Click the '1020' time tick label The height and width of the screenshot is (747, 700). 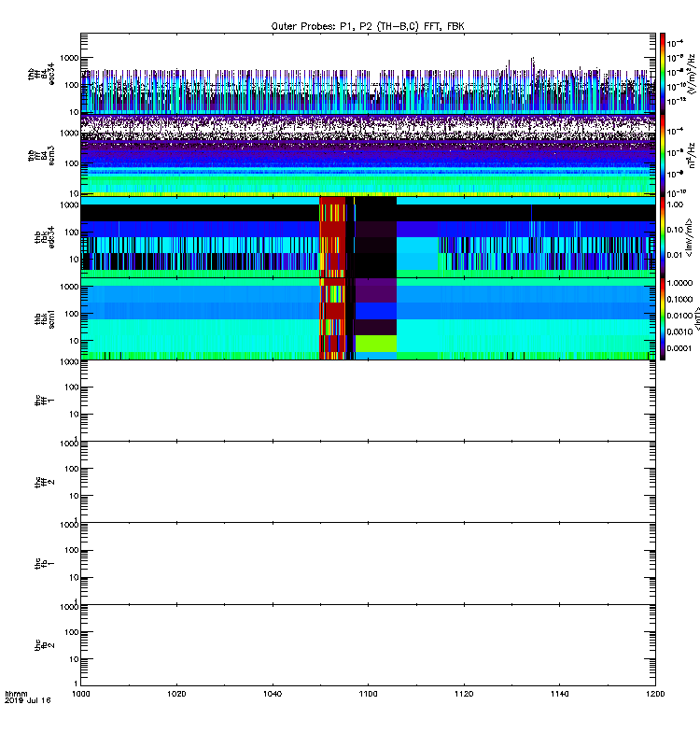coord(176,694)
